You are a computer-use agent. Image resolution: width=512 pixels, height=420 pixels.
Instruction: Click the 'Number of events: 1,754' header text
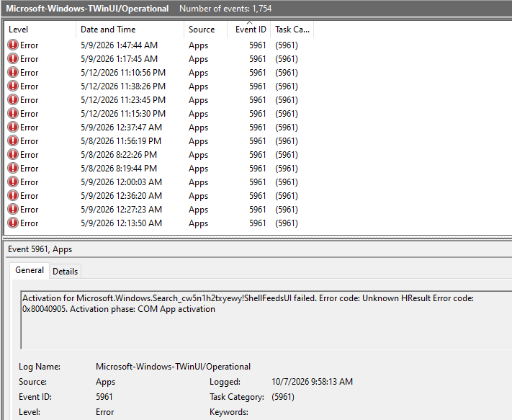pos(225,9)
